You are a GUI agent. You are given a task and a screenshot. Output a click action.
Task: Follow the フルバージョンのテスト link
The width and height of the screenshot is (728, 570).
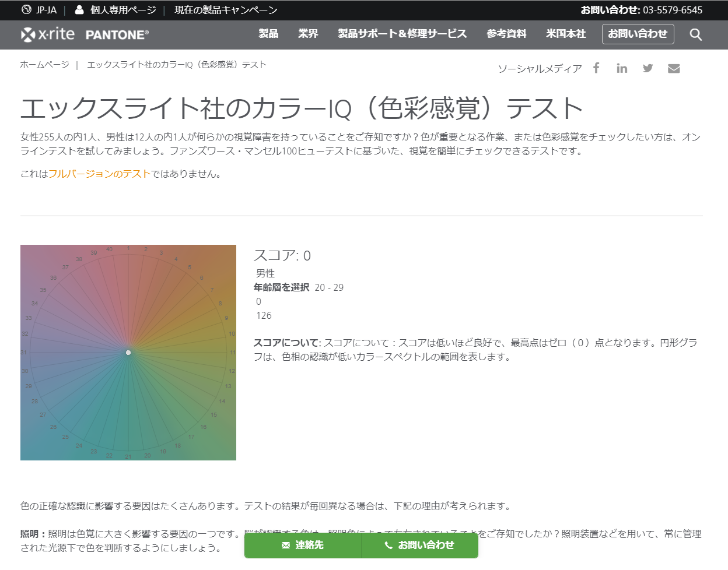point(100,174)
